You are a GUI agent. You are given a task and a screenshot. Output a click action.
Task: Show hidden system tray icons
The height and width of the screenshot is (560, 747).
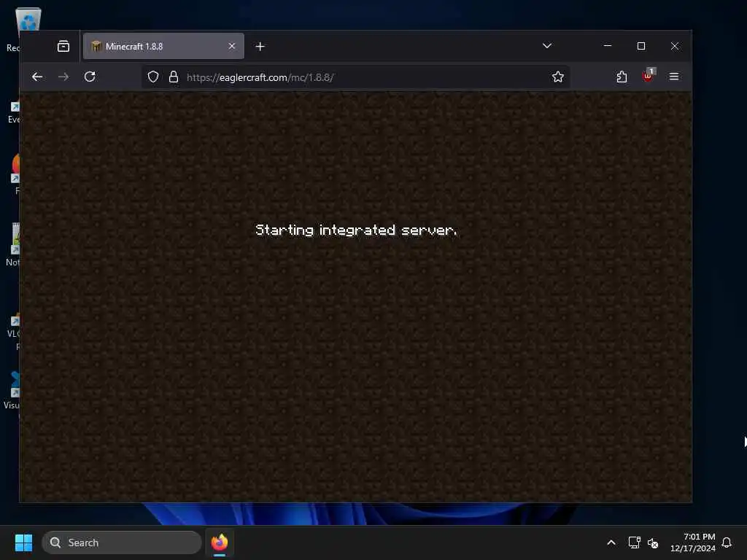pos(611,542)
